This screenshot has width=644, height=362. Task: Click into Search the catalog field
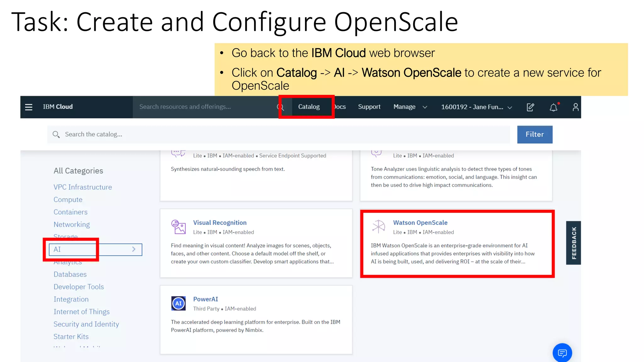click(279, 134)
